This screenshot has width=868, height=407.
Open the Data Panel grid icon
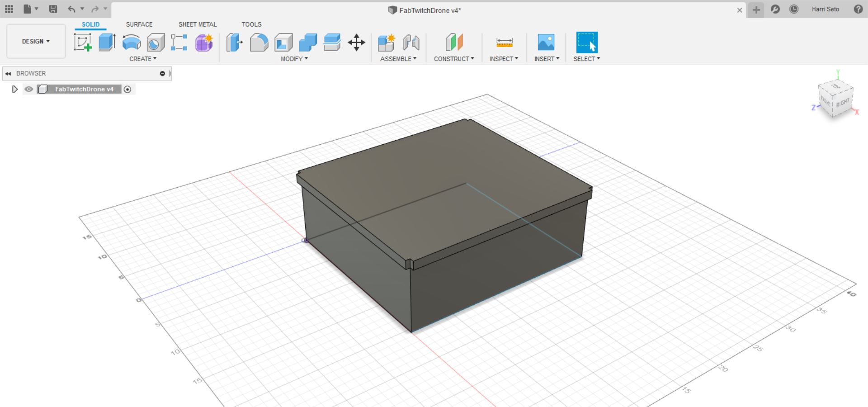coord(9,9)
